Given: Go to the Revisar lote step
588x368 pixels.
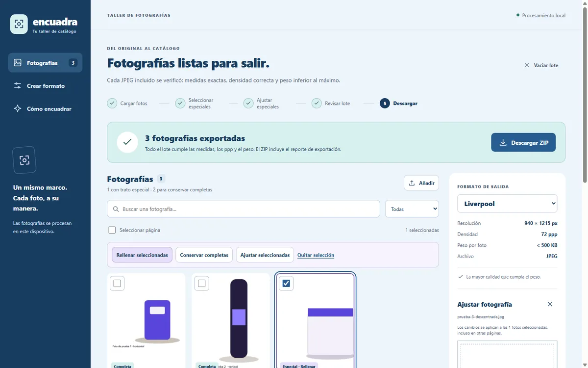Looking at the screenshot, I should (331, 104).
